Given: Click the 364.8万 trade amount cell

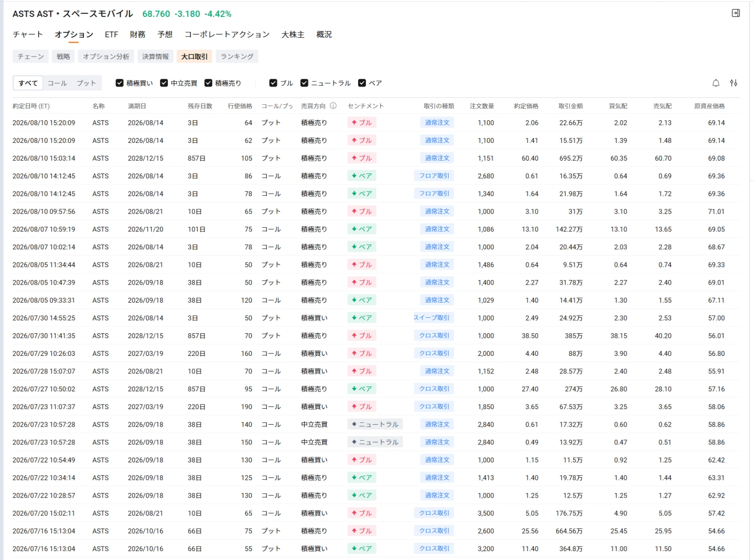Looking at the screenshot, I should click(x=571, y=549).
